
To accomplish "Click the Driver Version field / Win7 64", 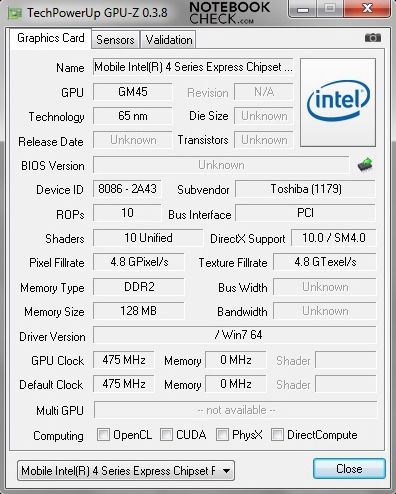I will coord(235,335).
